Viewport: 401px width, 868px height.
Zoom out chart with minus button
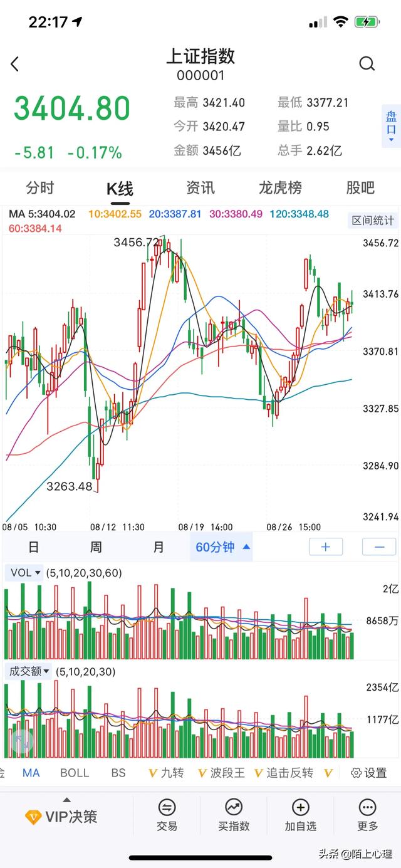(379, 547)
